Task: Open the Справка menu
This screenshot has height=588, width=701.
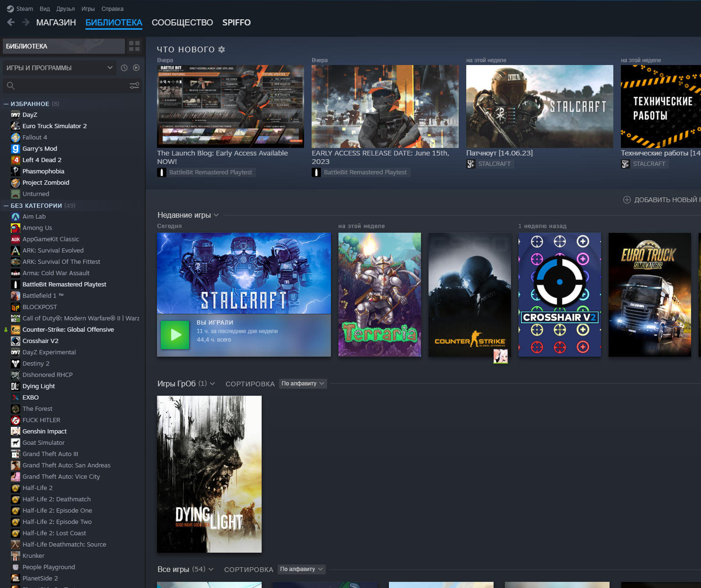Action: (x=113, y=9)
